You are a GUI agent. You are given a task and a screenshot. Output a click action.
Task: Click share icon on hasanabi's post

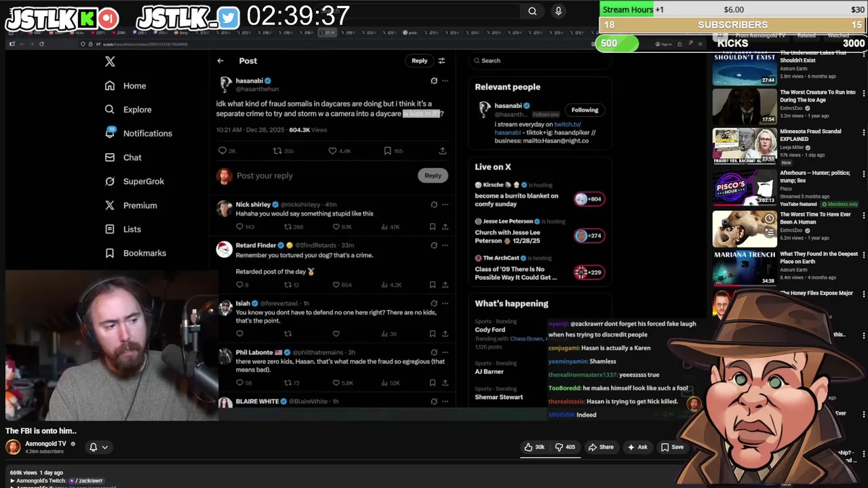(443, 150)
